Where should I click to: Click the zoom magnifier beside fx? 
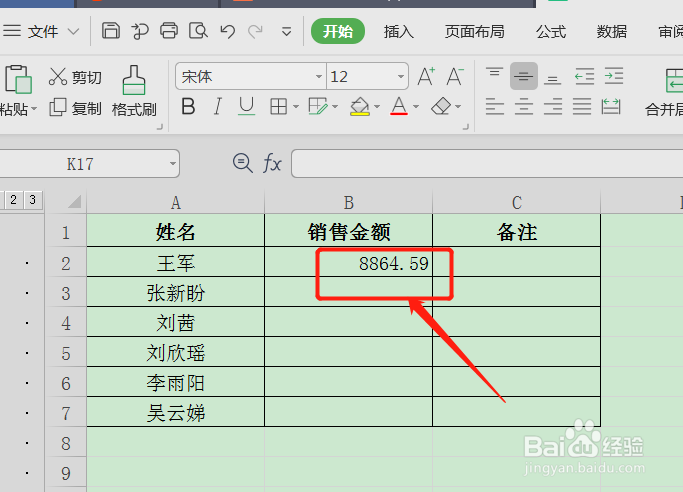pyautogui.click(x=243, y=163)
